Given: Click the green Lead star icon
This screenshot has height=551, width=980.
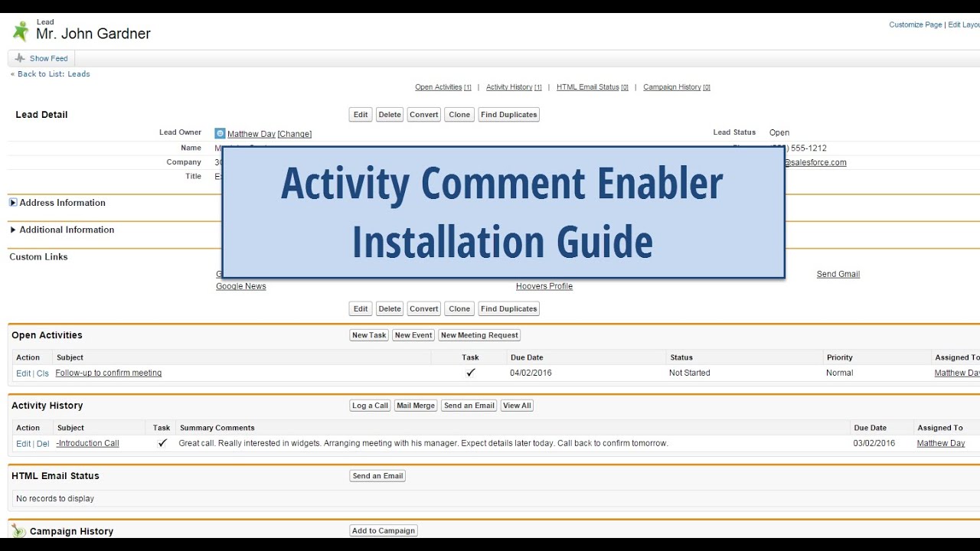Looking at the screenshot, I should click(x=21, y=31).
